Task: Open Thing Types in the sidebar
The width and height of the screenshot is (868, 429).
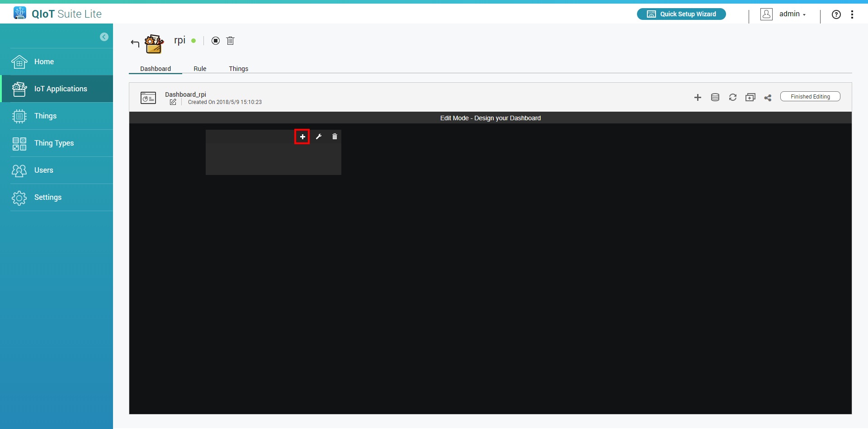Action: 54,143
